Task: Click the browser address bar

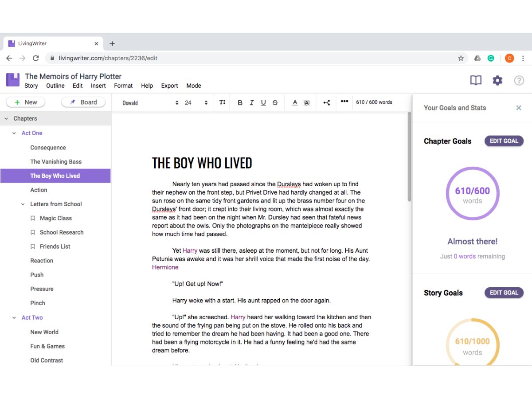Action: click(257, 58)
